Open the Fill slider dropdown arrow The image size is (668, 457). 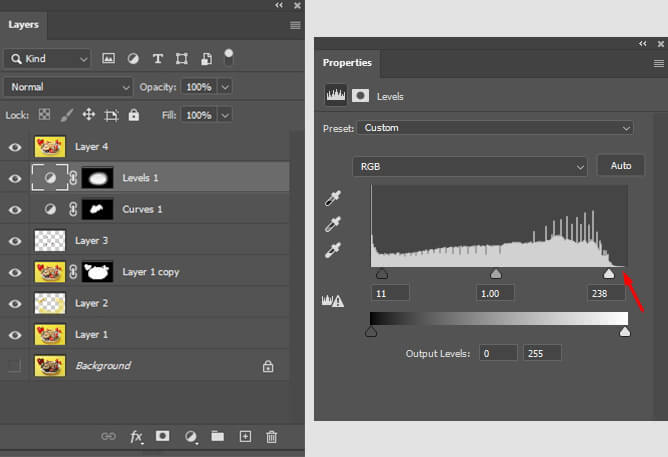click(x=225, y=115)
